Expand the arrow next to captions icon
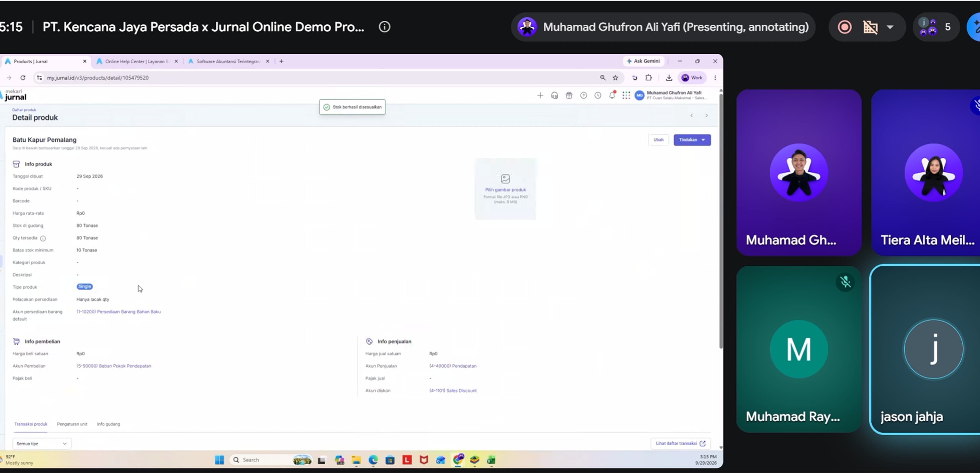This screenshot has width=980, height=473. 890,27
